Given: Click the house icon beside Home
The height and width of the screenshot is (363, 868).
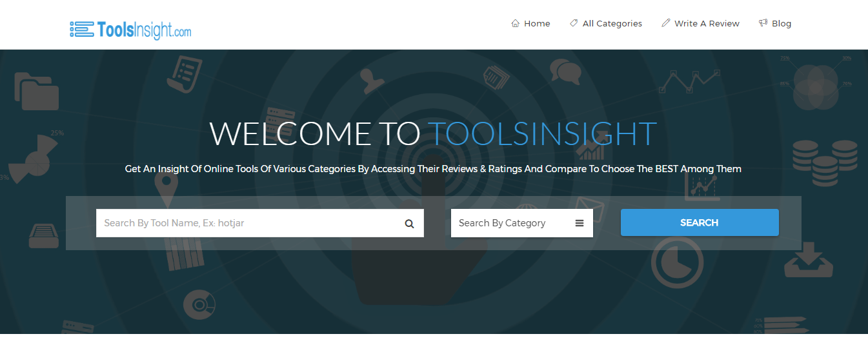Looking at the screenshot, I should pyautogui.click(x=515, y=23).
